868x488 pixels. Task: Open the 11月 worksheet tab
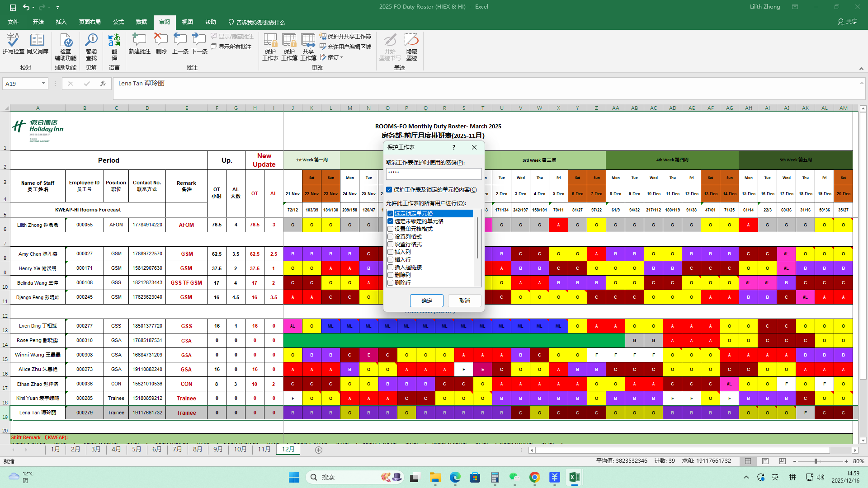[x=264, y=449]
